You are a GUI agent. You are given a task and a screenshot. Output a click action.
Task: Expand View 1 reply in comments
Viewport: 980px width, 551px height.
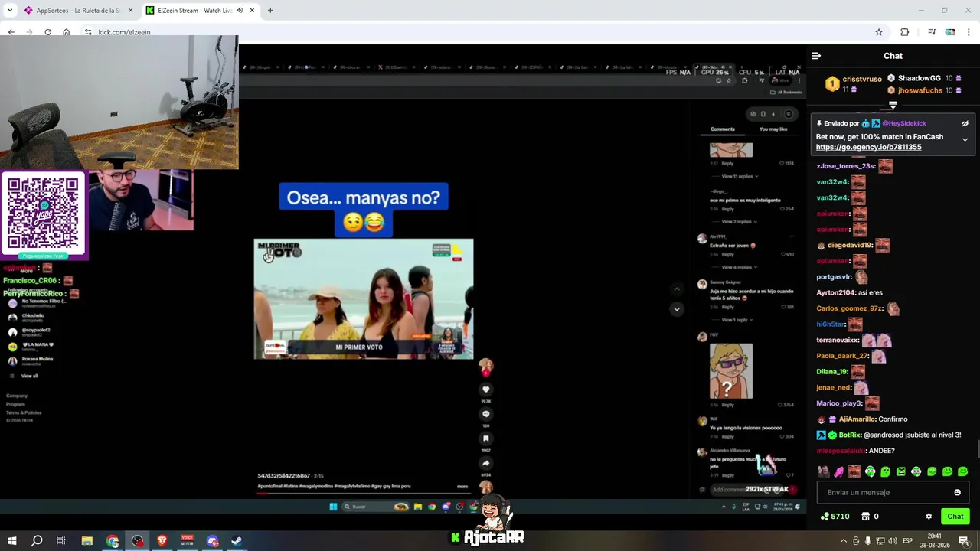737,320
